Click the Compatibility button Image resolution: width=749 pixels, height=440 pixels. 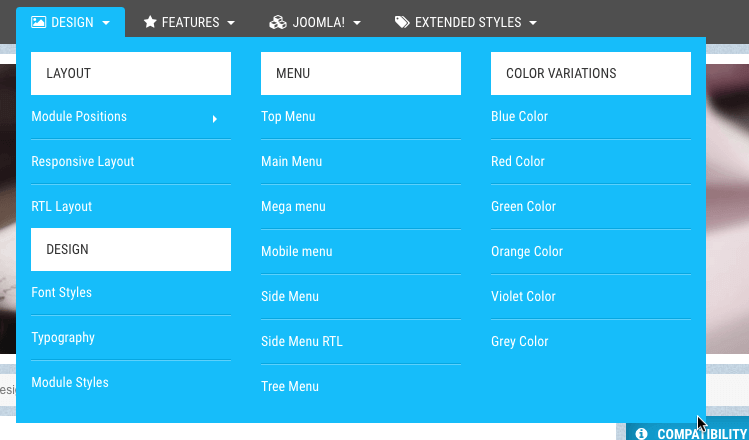coord(702,434)
